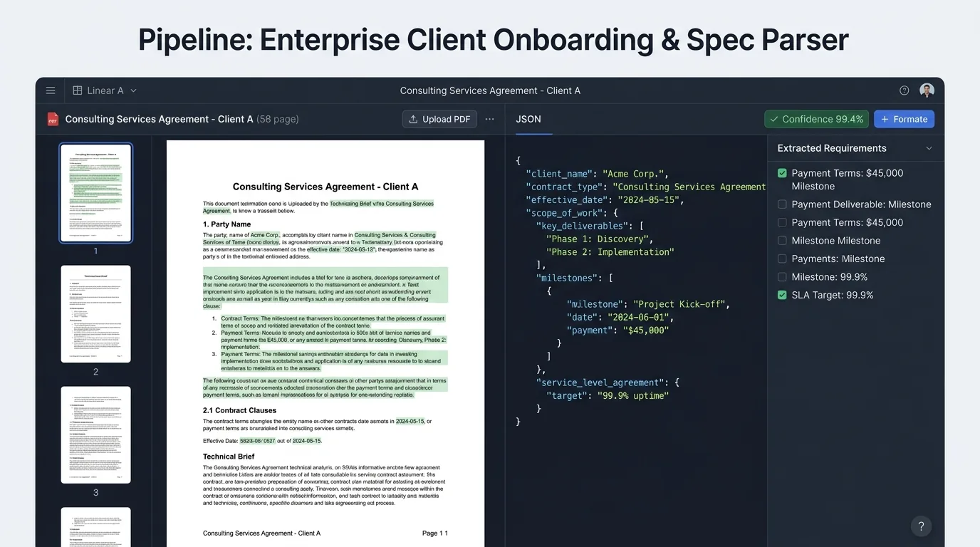
Task: Open the hamburger menu icon
Action: (51, 90)
